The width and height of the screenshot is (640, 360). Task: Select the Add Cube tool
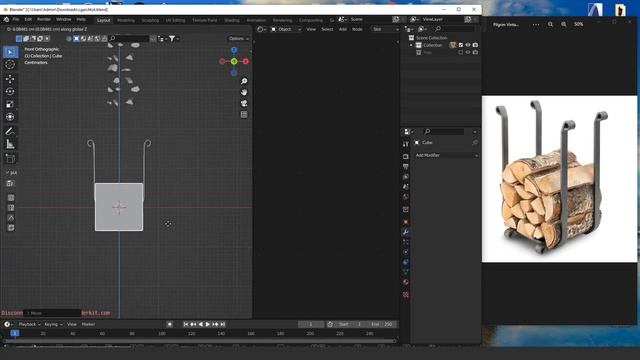coord(10,158)
